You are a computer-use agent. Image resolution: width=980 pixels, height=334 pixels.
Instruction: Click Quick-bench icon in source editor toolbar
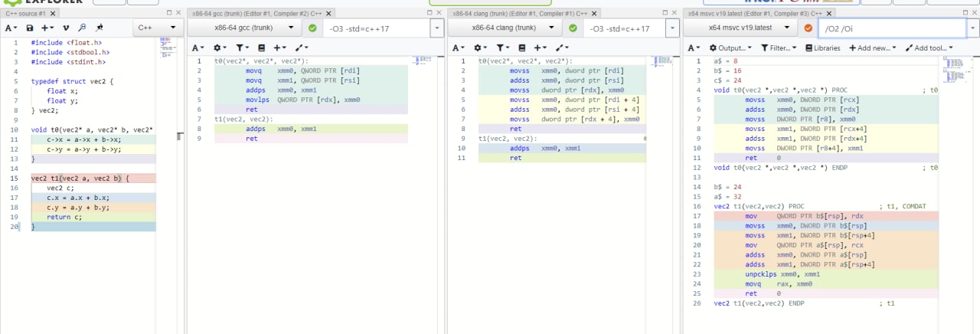[100, 28]
